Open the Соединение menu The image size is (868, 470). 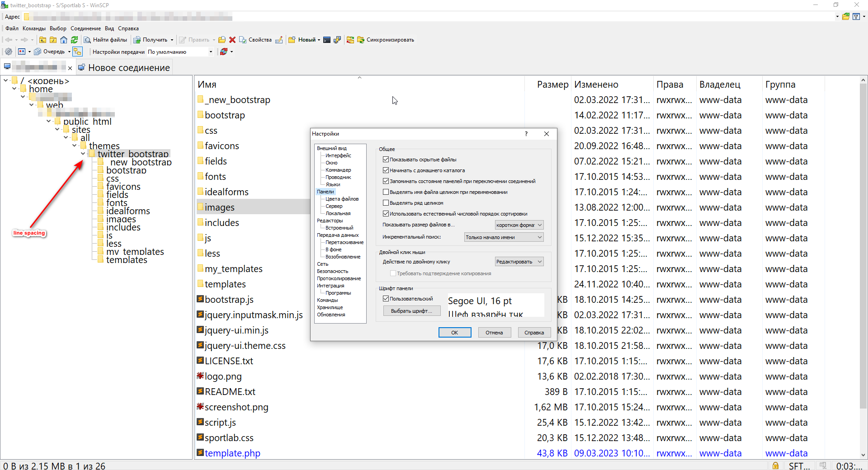click(x=85, y=28)
